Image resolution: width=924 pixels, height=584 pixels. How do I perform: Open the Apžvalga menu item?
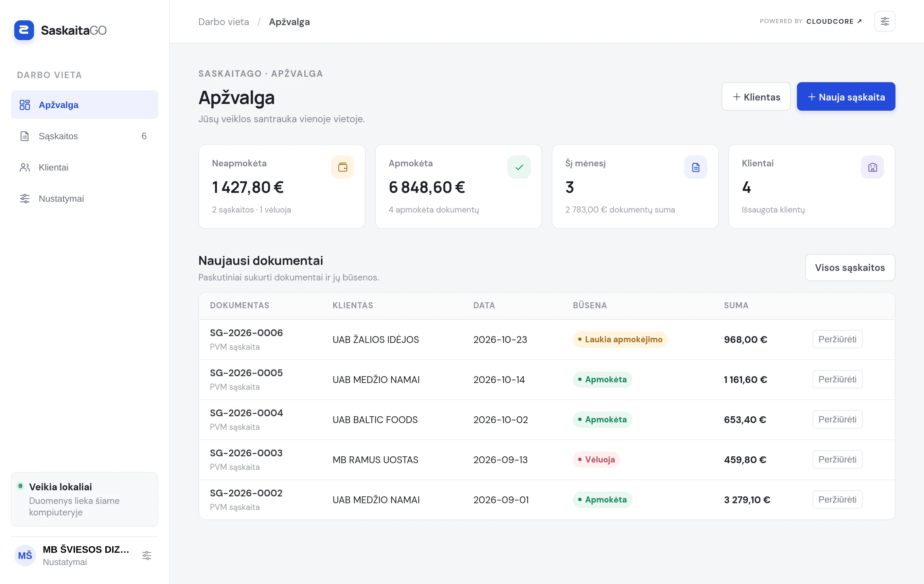pyautogui.click(x=85, y=105)
